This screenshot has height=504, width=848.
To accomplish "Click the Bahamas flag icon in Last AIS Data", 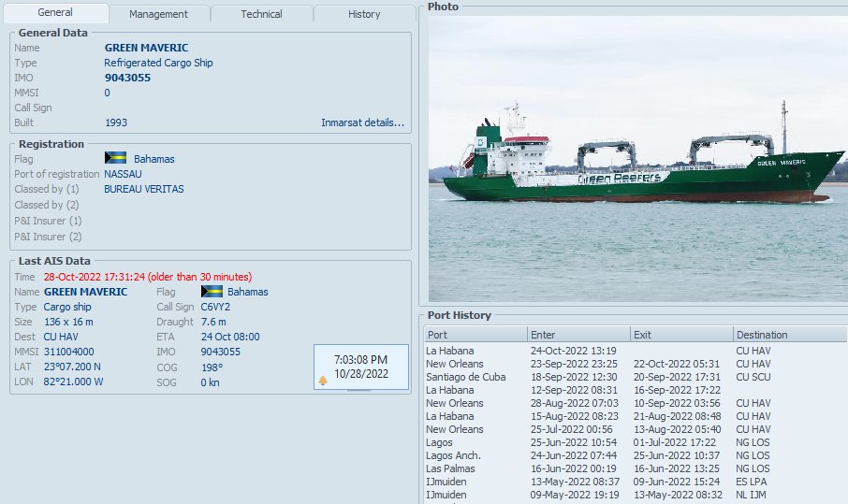I will coord(212,291).
